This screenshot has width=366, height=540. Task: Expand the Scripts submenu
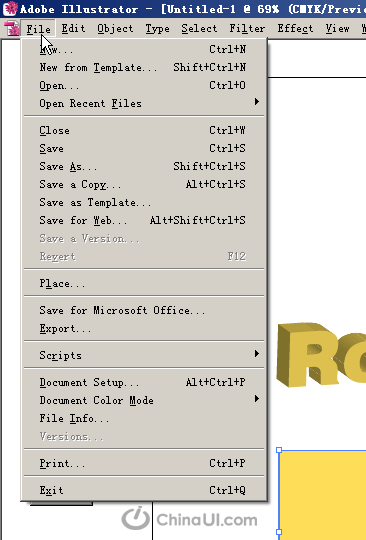tap(144, 355)
